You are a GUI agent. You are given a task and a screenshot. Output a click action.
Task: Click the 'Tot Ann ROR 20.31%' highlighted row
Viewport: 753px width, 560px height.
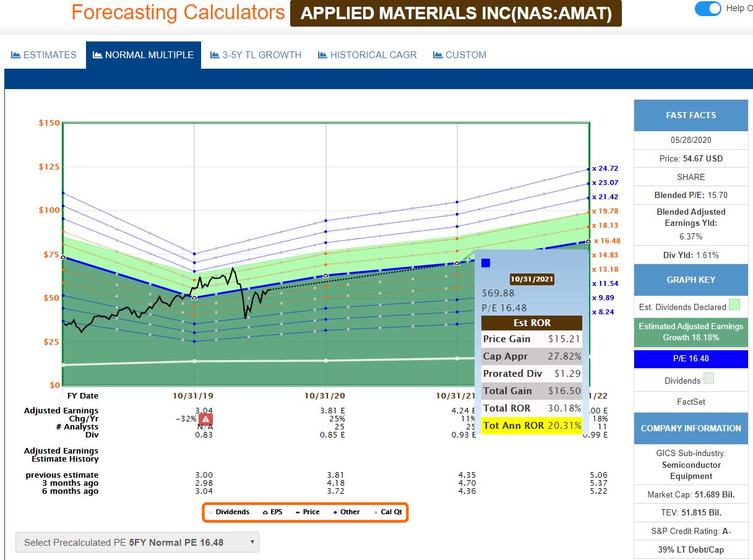tap(531, 425)
